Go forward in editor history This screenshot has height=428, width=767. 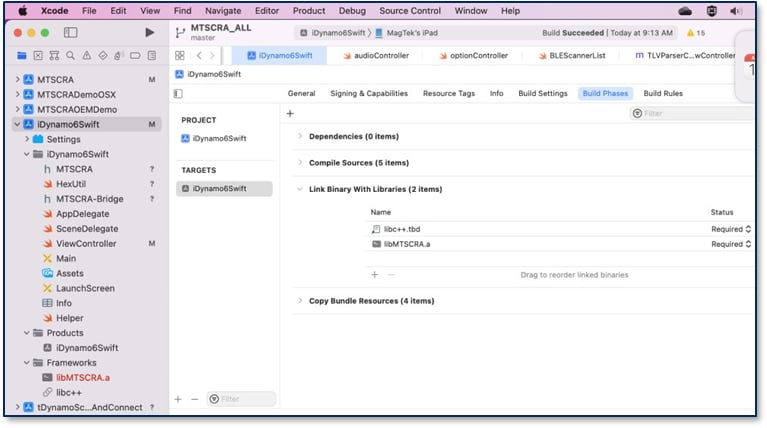click(x=212, y=55)
